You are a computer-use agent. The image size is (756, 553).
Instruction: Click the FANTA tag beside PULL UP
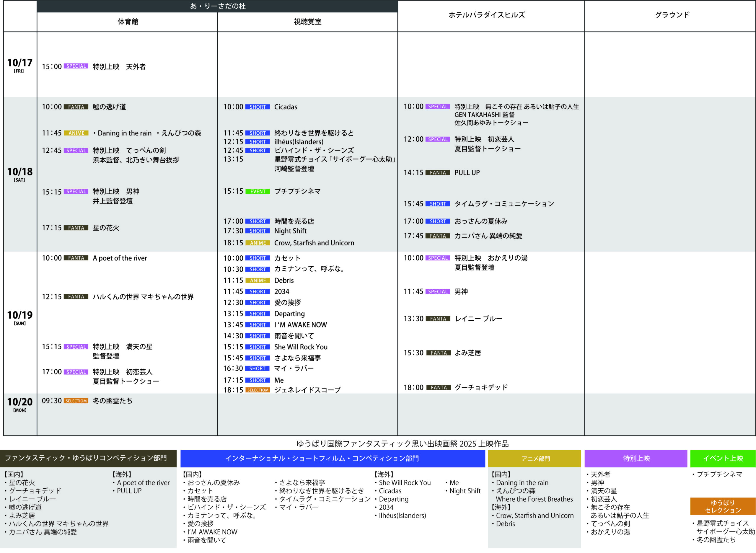438,173
